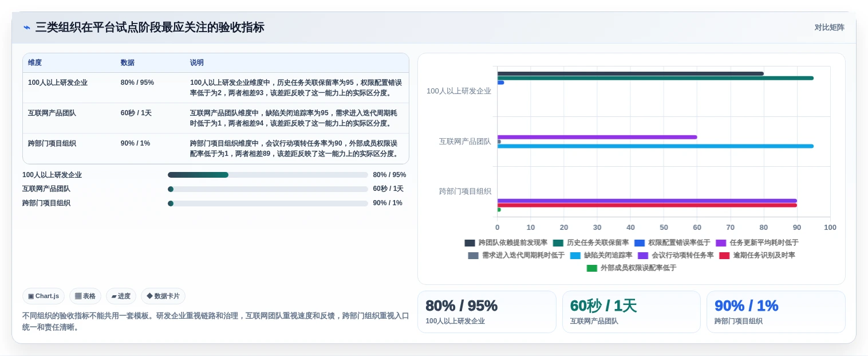Viewport: 868px width, 356px height.
Task: Select the Chart.js tag chip
Action: tap(44, 296)
